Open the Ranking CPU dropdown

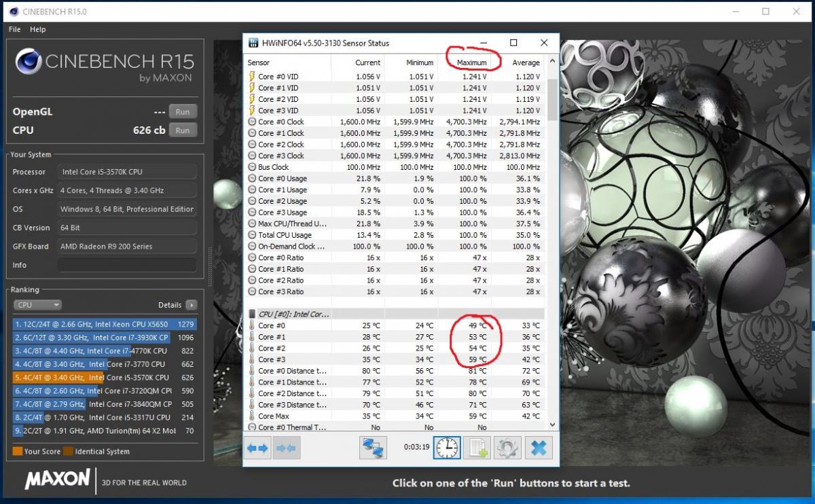[37, 305]
